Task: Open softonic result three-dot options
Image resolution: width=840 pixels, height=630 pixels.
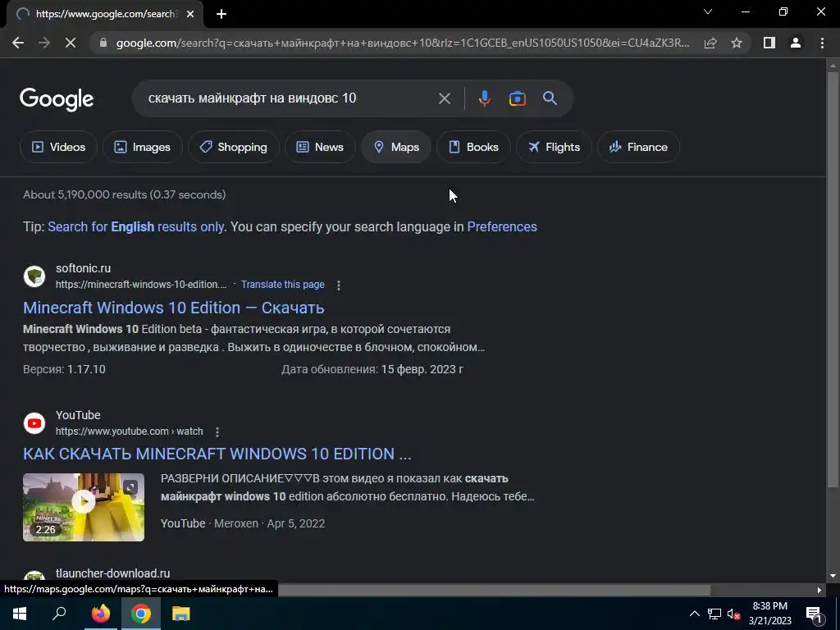Action: [338, 285]
